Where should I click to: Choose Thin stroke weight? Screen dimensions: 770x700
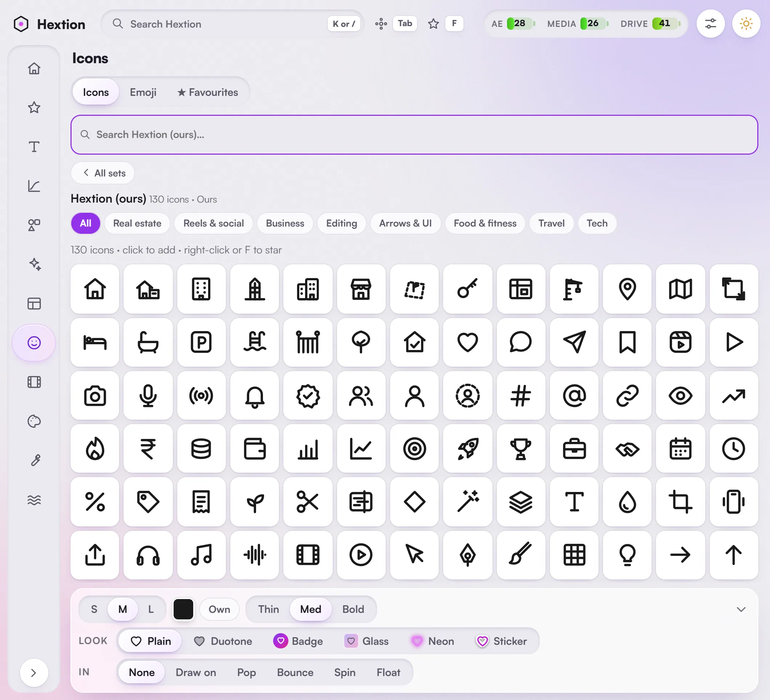point(268,609)
